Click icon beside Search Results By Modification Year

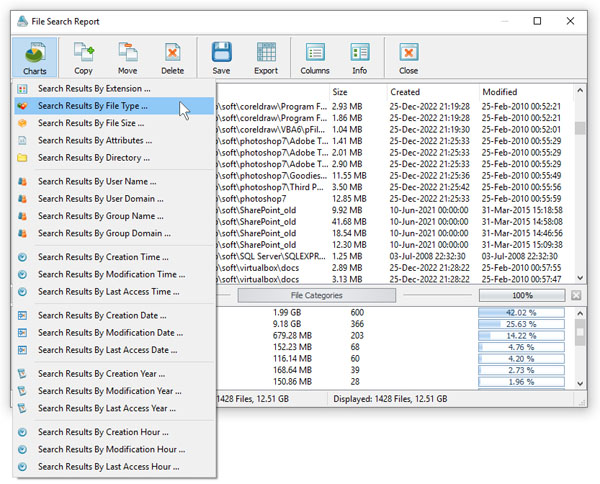click(x=23, y=391)
